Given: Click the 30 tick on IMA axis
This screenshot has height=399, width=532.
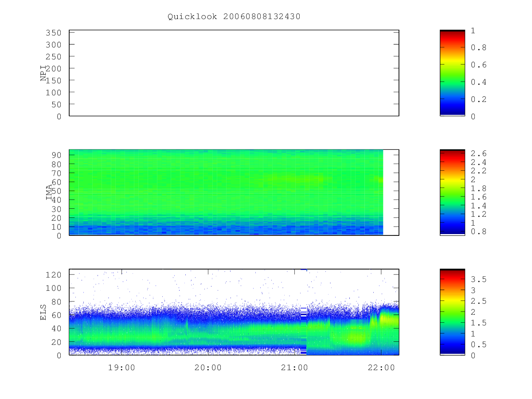Looking at the screenshot, I should coord(57,209).
